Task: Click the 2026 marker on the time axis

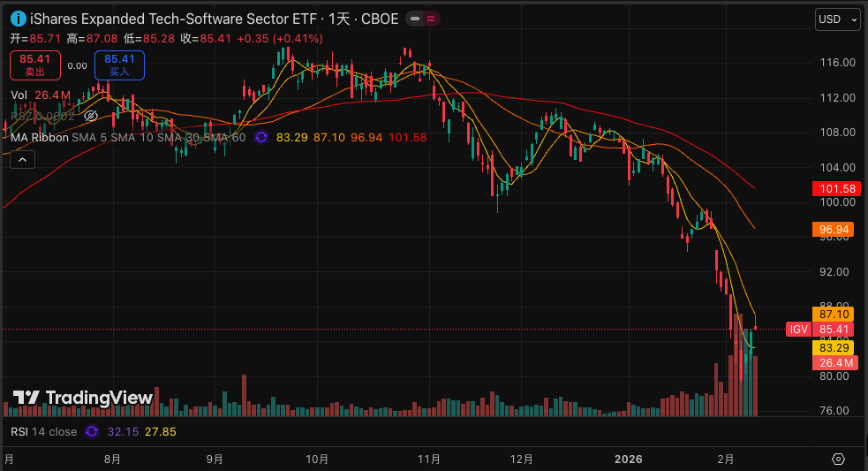Action: point(628,460)
